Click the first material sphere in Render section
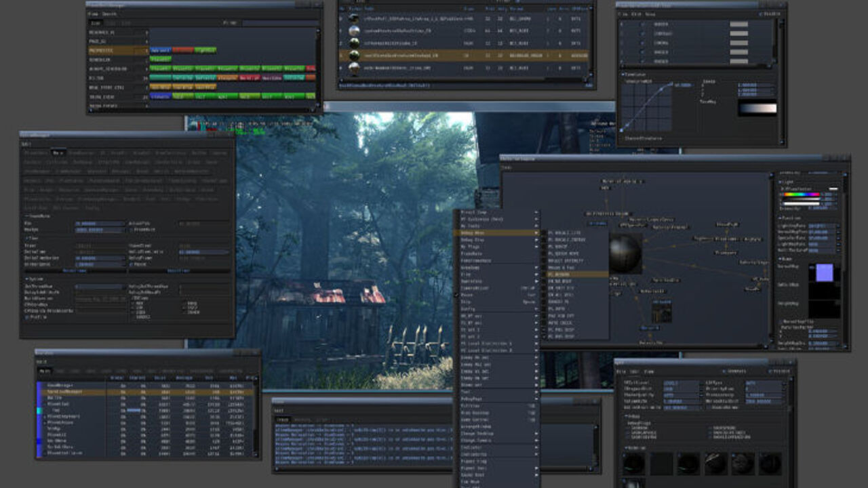Image resolution: width=868 pixels, height=488 pixels. (634, 464)
